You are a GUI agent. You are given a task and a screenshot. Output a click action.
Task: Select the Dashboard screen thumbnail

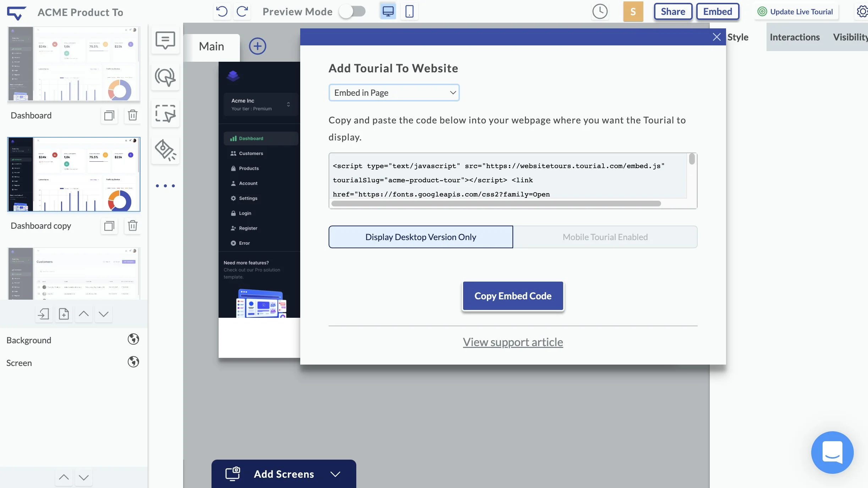(74, 64)
